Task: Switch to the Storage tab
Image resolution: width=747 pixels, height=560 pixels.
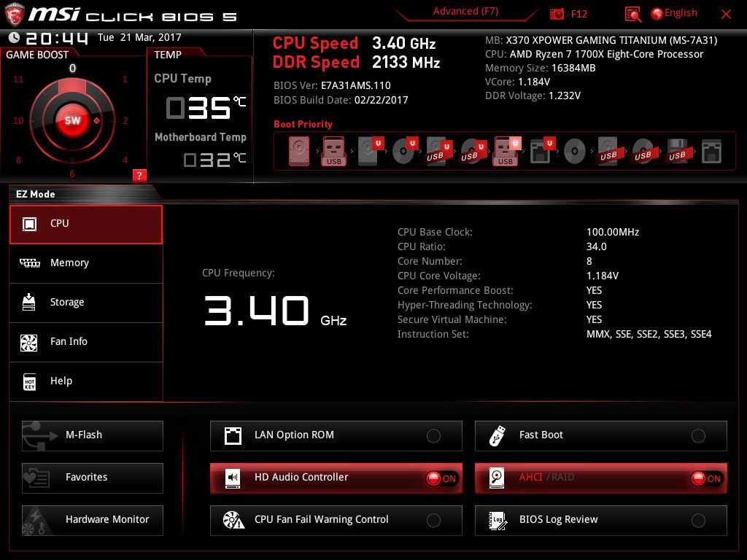Action: click(x=86, y=303)
